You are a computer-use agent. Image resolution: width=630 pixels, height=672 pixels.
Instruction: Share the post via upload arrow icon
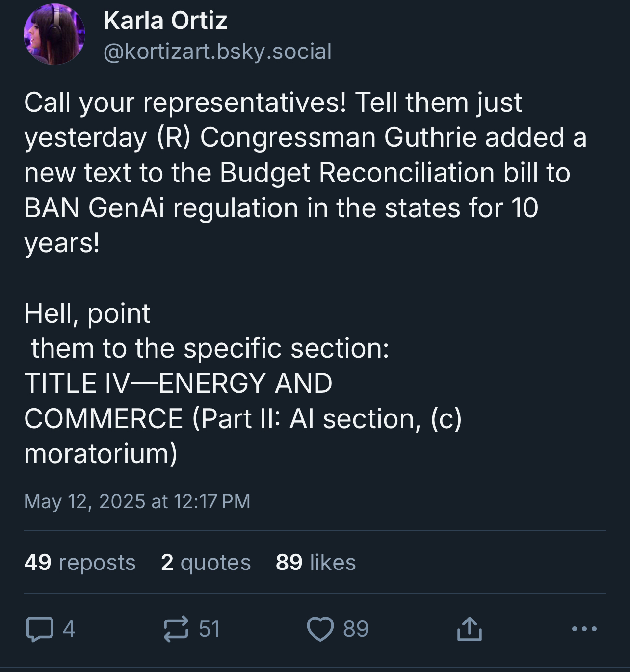point(469,629)
